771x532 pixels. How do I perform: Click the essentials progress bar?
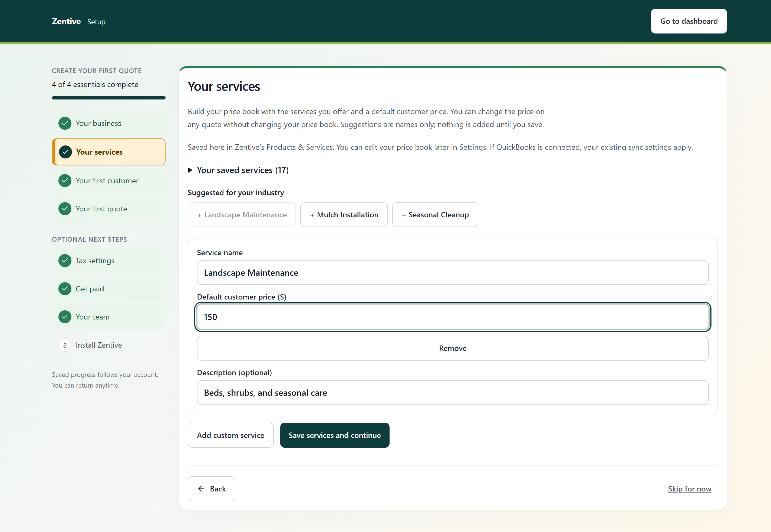109,98
